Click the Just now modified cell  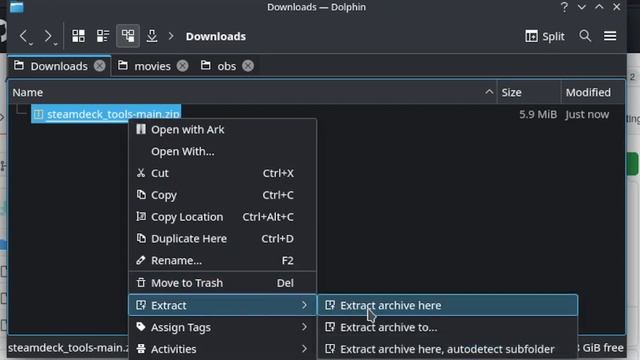point(587,114)
